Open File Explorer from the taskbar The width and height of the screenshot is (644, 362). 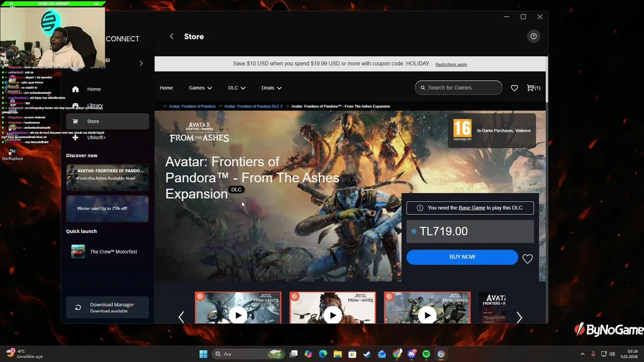tap(337, 354)
